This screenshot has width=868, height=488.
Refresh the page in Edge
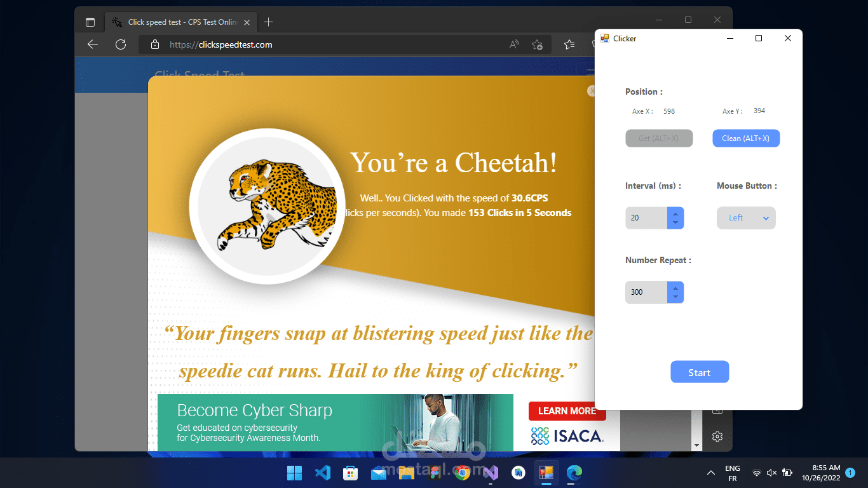coord(121,44)
